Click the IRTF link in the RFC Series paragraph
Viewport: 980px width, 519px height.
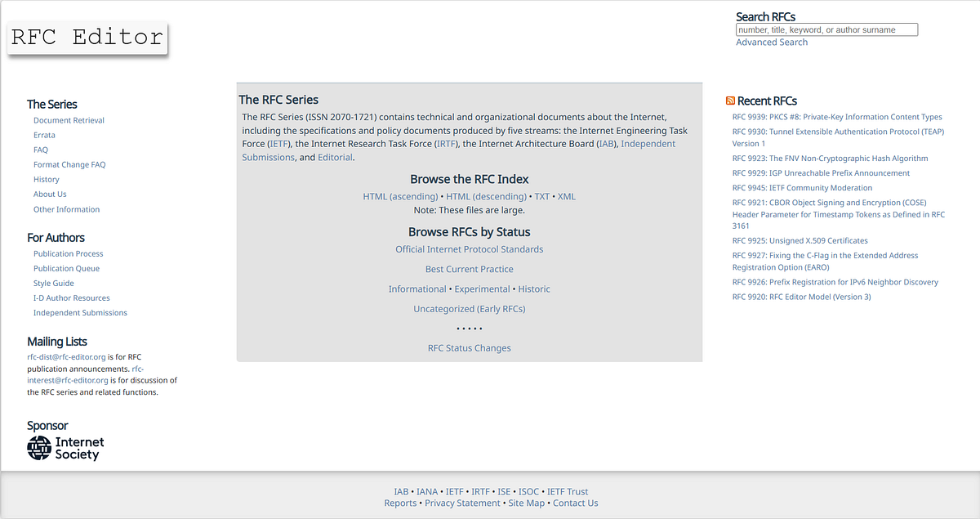[x=447, y=144]
